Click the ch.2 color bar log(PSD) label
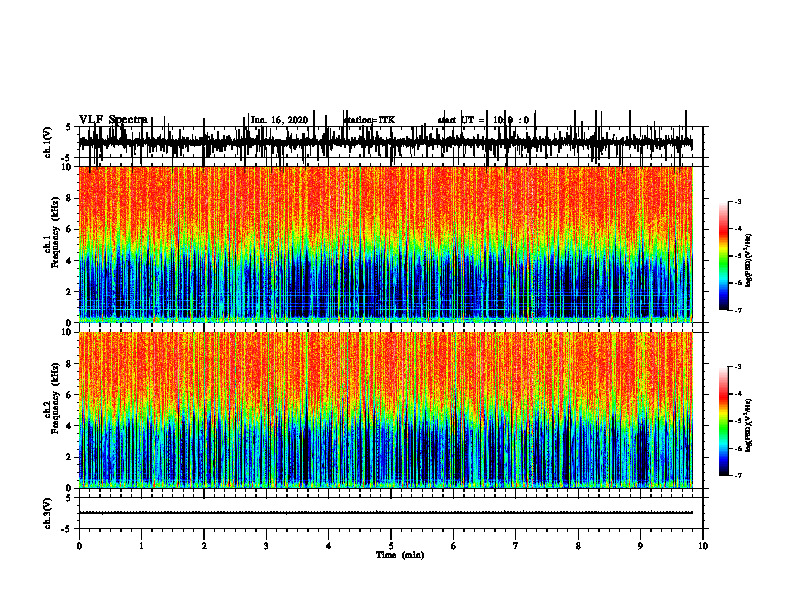Screen dimensions: 792x612 tap(749, 425)
